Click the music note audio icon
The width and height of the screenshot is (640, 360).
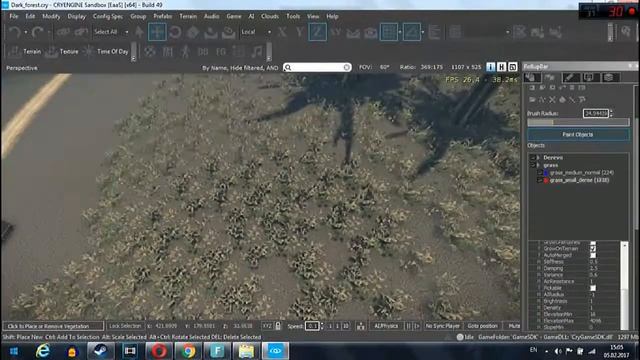[257, 51]
